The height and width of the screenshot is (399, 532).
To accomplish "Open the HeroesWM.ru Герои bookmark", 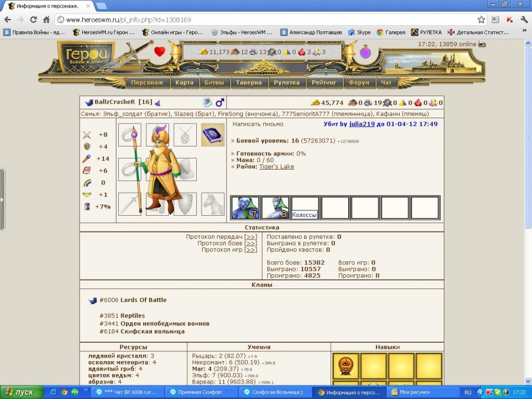I will 104,33.
